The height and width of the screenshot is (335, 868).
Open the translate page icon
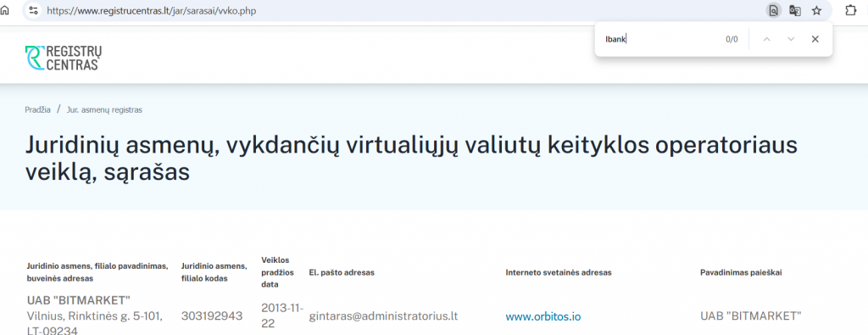click(x=795, y=10)
